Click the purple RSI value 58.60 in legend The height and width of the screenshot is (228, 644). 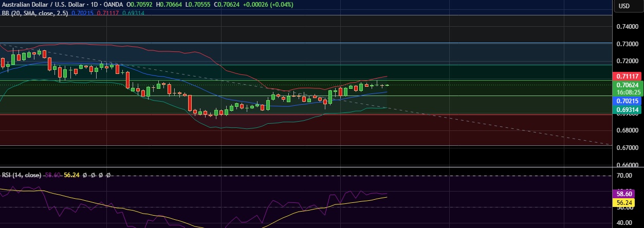tap(52, 175)
